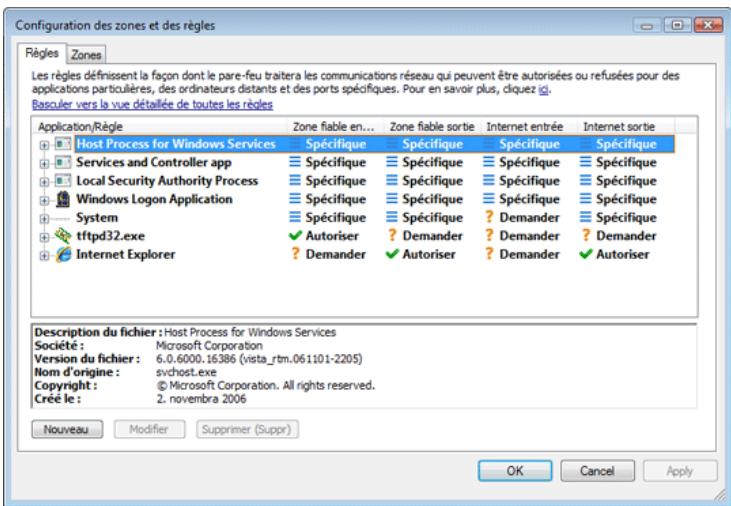Select the System row name
Screen dimensions: 731x506
(97, 218)
